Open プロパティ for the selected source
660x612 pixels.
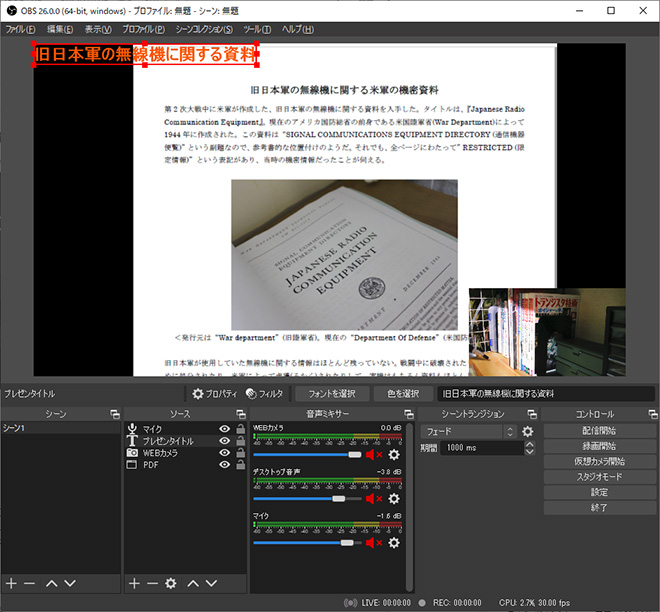215,394
